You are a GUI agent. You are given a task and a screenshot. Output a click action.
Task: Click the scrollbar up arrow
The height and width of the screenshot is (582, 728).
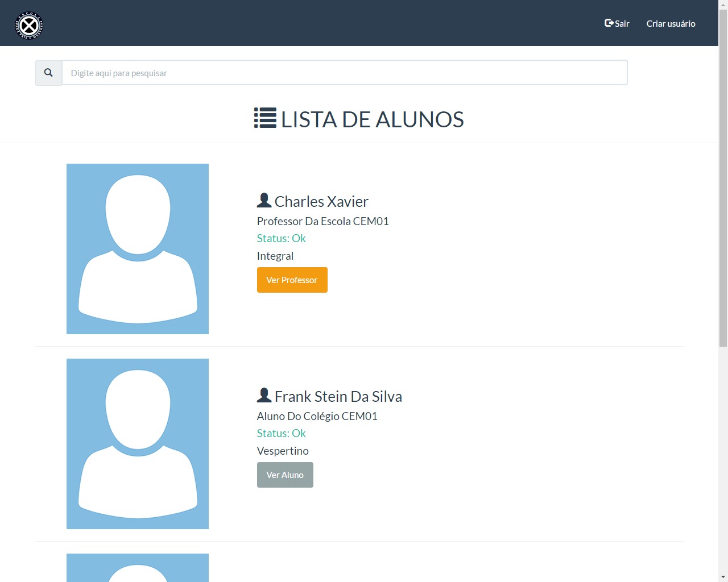[723, 5]
